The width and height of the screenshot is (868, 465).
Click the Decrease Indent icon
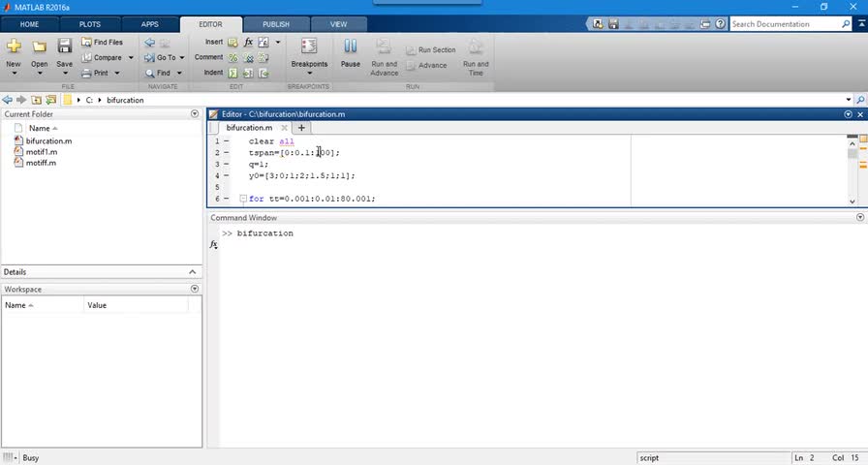pos(263,73)
